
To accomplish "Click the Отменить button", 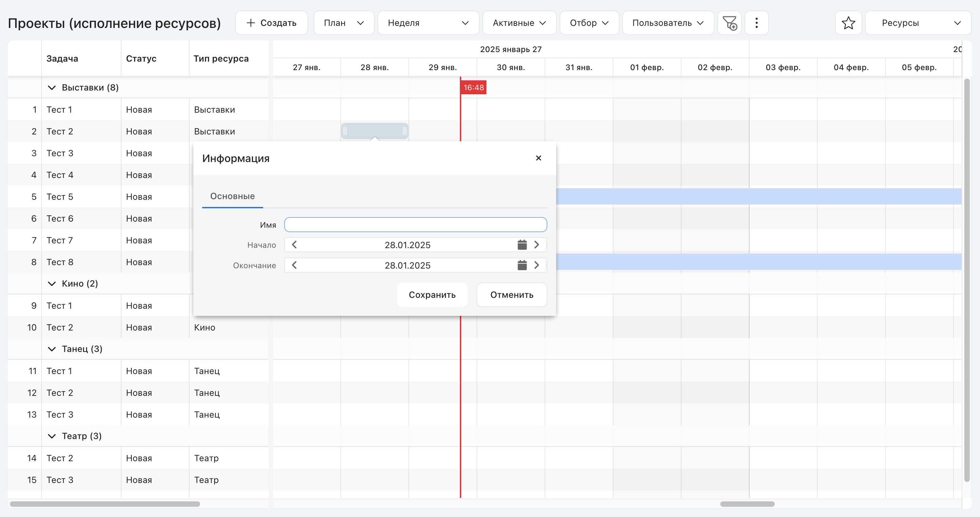I will coord(512,295).
